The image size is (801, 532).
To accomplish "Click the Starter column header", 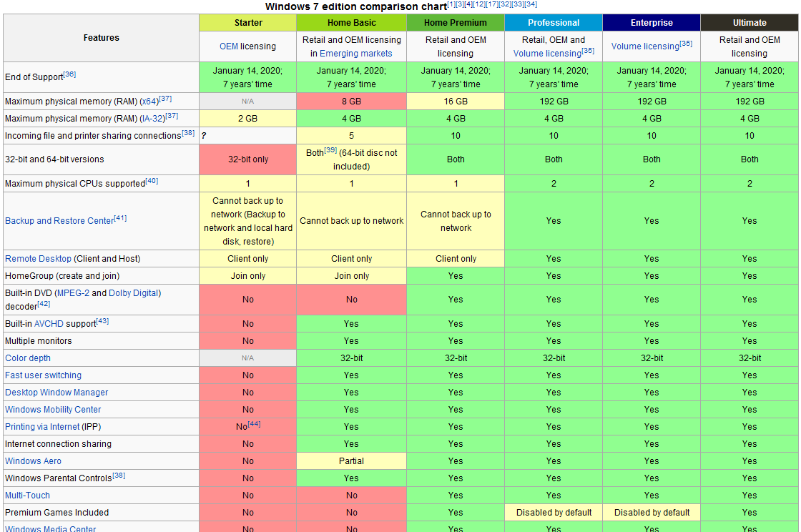I will [247, 22].
